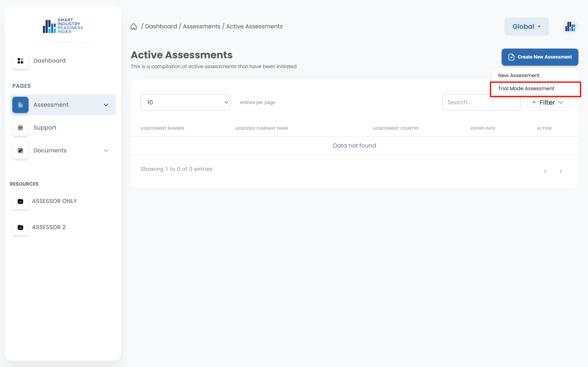Click the home icon in breadcrumb

(134, 27)
